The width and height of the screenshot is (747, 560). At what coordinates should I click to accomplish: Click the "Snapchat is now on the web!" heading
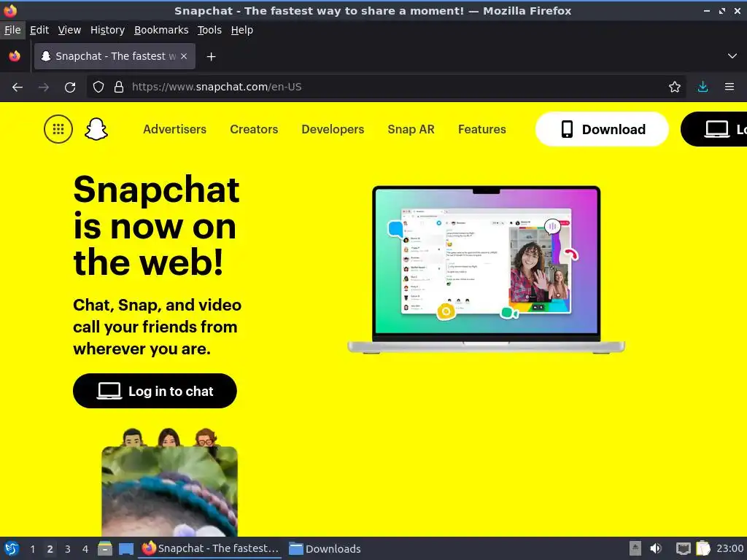pos(157,226)
